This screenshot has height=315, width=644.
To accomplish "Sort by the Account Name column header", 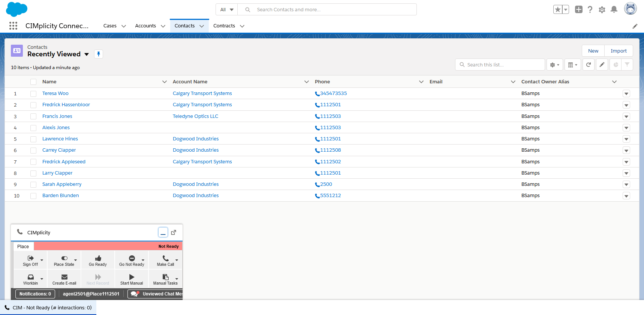I will click(190, 81).
